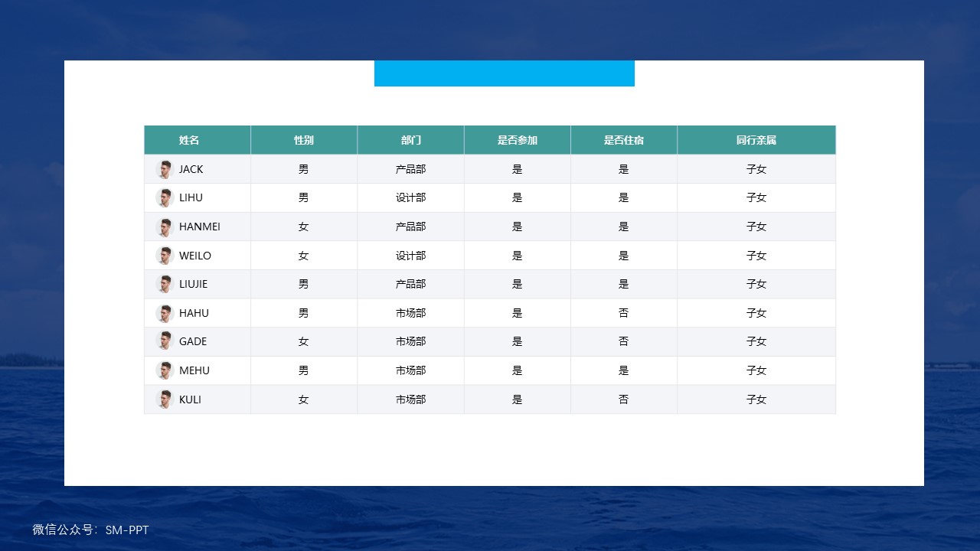This screenshot has width=980, height=551.
Task: Select the 设计部 cell in WEILO's row
Action: pos(410,256)
